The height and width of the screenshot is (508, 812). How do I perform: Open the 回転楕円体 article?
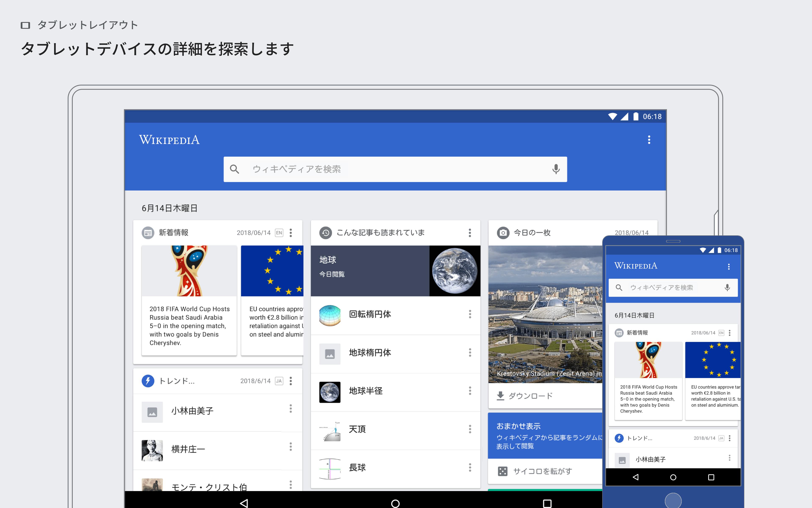395,315
